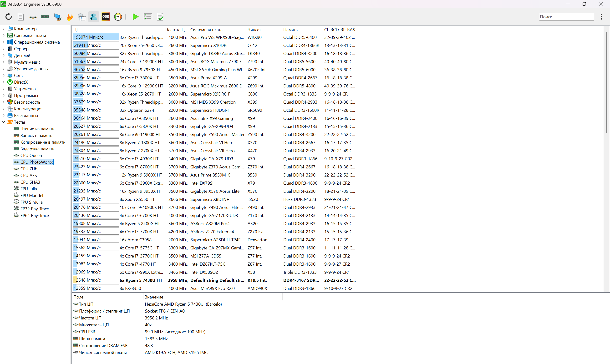Click the document with green checkmark icon
Viewport: 610px width, 364px height.
[x=160, y=17]
